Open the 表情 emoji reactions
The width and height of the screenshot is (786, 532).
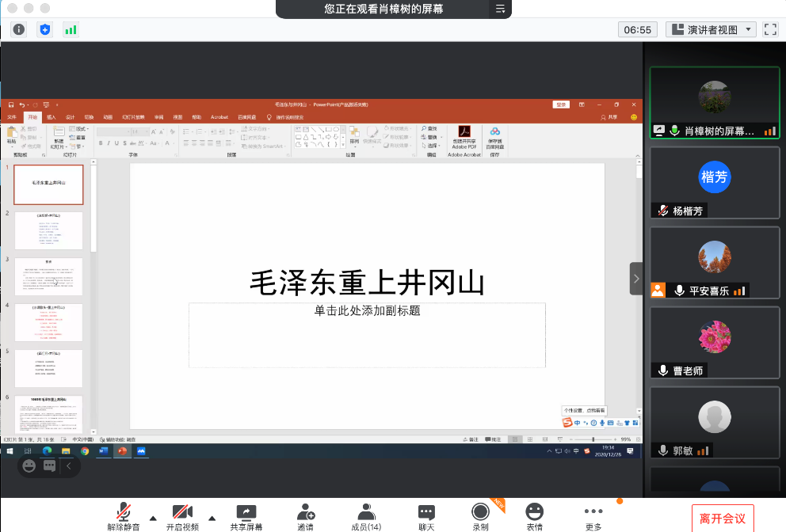click(535, 516)
